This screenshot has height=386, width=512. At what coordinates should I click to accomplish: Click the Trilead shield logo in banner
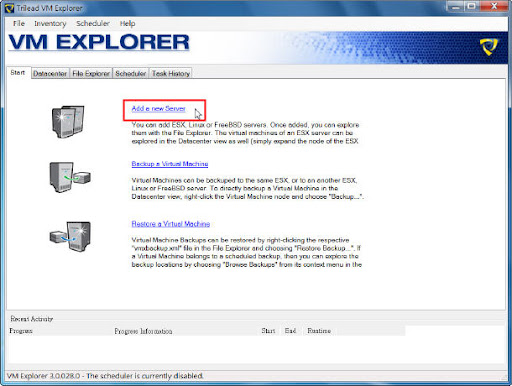(488, 47)
